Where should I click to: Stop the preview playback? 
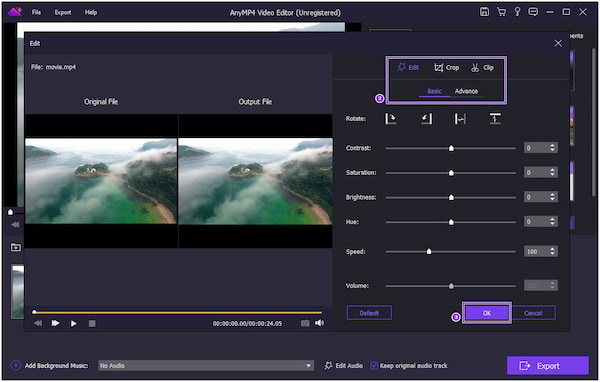pyautogui.click(x=92, y=324)
